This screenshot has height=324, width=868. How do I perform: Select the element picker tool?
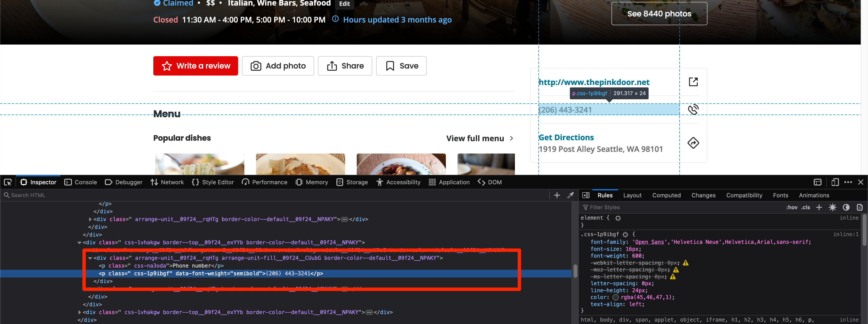8,182
